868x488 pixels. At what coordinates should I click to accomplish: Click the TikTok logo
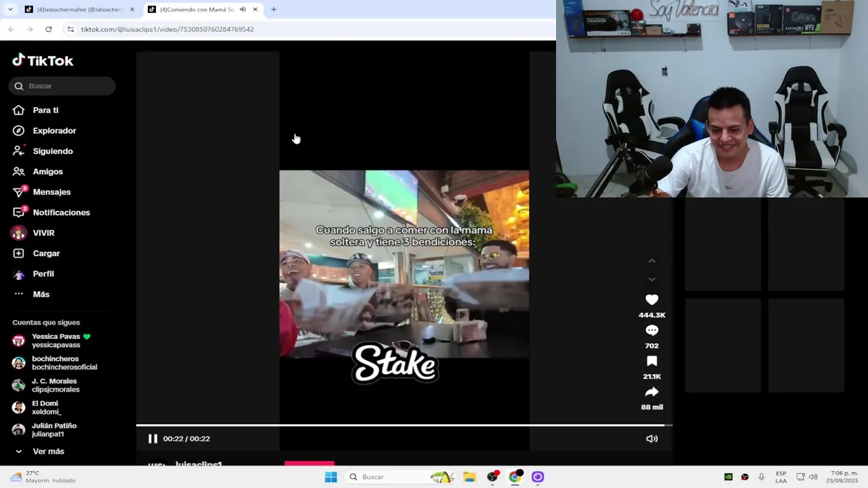pyautogui.click(x=43, y=60)
